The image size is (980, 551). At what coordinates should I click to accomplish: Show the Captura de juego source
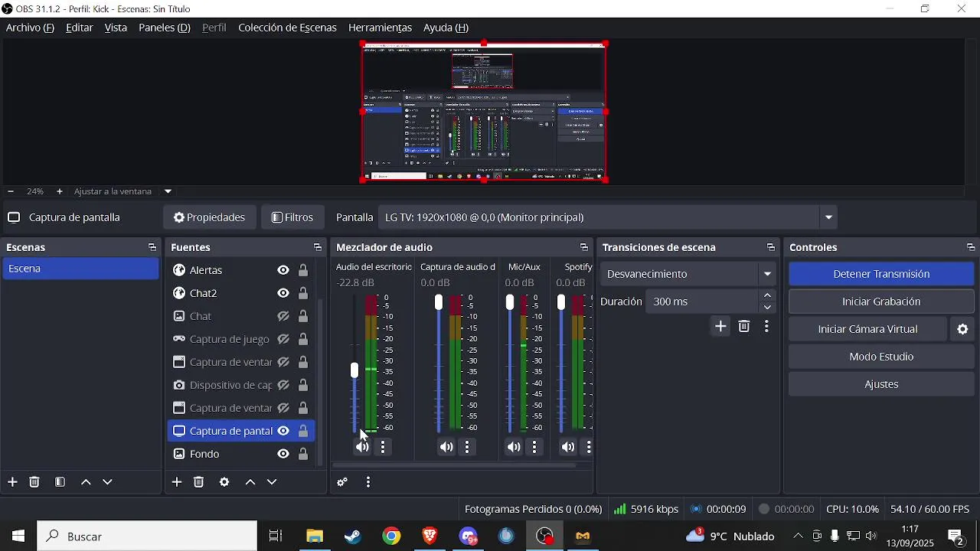[283, 339]
